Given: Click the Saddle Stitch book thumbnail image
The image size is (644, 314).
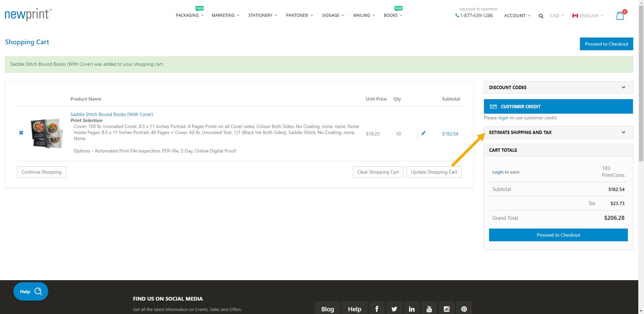Looking at the screenshot, I should click(x=47, y=133).
